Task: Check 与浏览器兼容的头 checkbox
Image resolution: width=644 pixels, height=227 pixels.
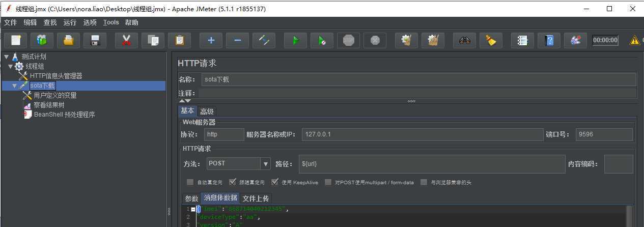Action: point(424,182)
